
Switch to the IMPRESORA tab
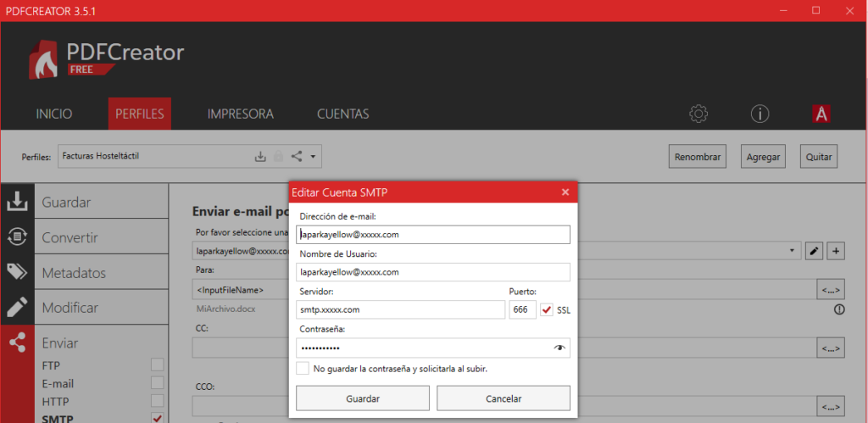(x=240, y=114)
